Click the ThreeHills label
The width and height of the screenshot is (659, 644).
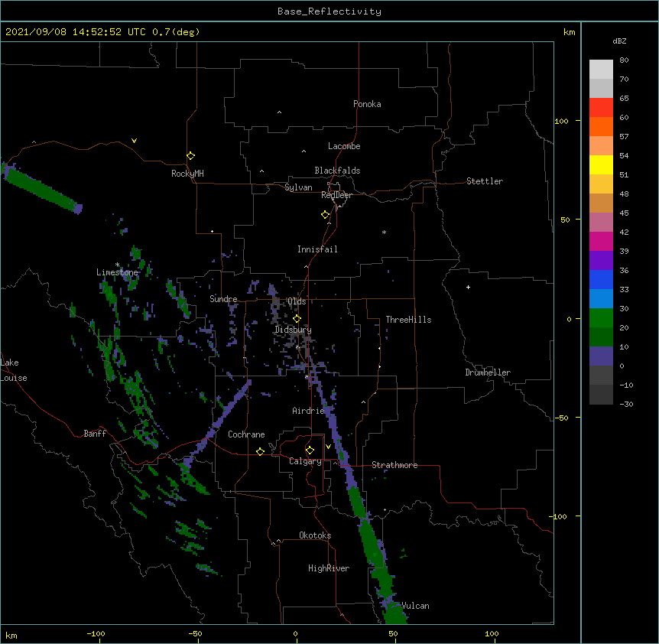408,320
